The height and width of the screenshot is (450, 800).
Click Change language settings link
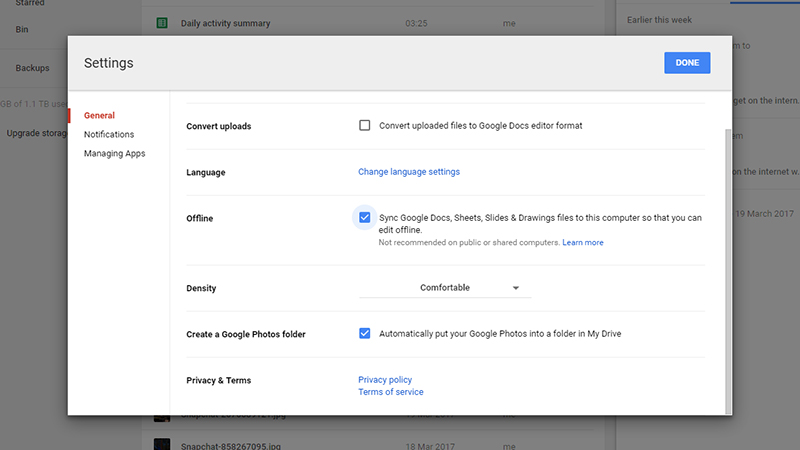409,172
